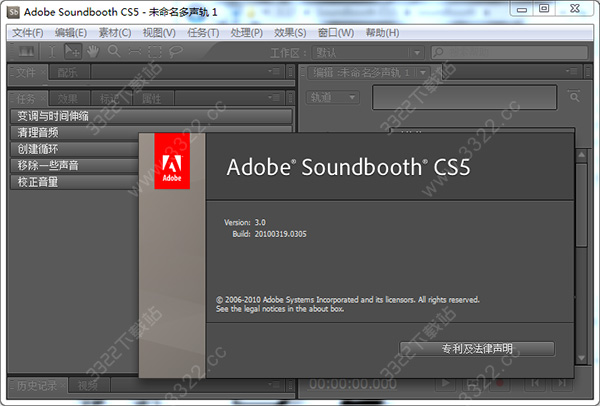Switch to the 属性 tab
The image size is (600, 406).
(x=152, y=99)
